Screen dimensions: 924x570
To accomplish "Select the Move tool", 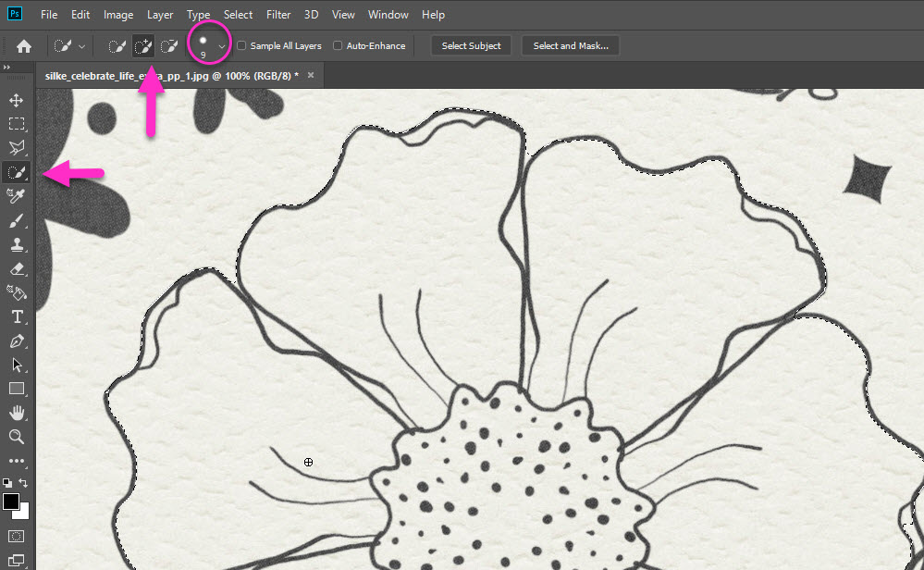I will (x=17, y=100).
